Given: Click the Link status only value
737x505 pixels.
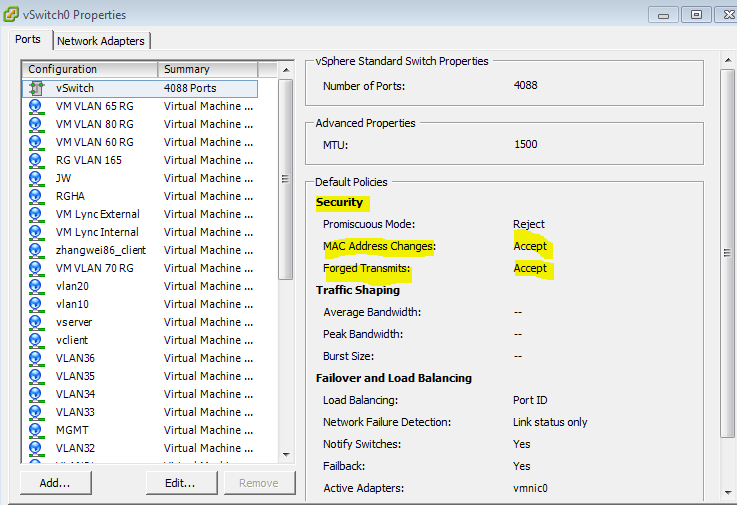Looking at the screenshot, I should (x=550, y=422).
